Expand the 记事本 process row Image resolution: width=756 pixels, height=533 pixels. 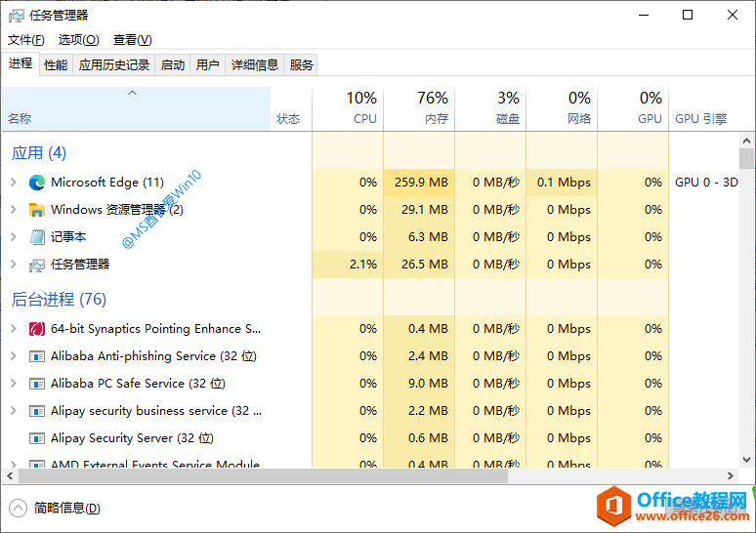pyautogui.click(x=14, y=237)
